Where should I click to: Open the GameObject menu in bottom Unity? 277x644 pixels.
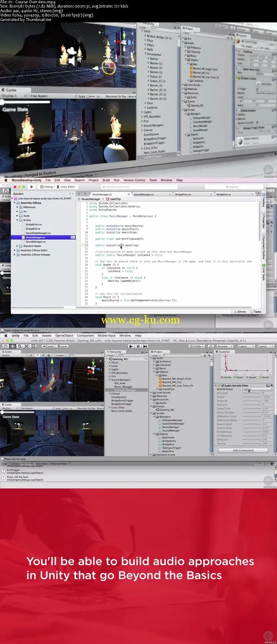(64, 336)
